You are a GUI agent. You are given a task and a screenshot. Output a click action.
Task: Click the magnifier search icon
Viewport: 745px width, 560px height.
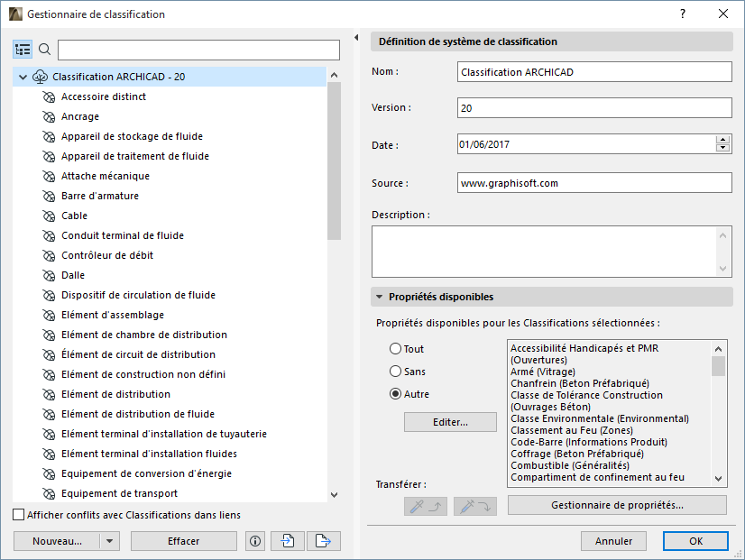point(44,50)
